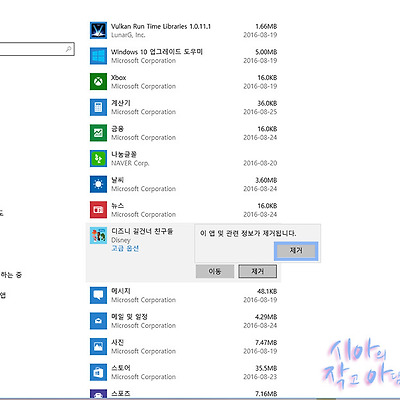Select the Vulkan Run Time Libraries 1.0.11.1 entry
The width and height of the screenshot is (400, 400).
click(x=161, y=26)
